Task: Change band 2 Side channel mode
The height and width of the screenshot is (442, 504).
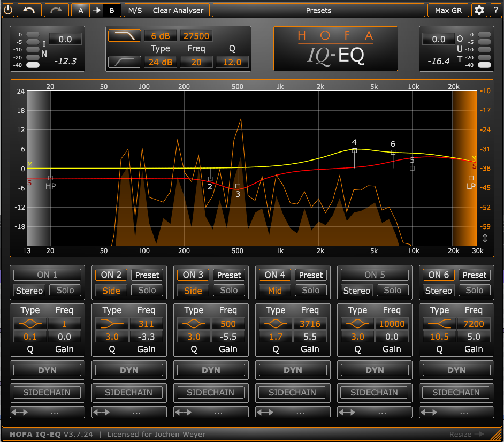Action: coord(111,290)
